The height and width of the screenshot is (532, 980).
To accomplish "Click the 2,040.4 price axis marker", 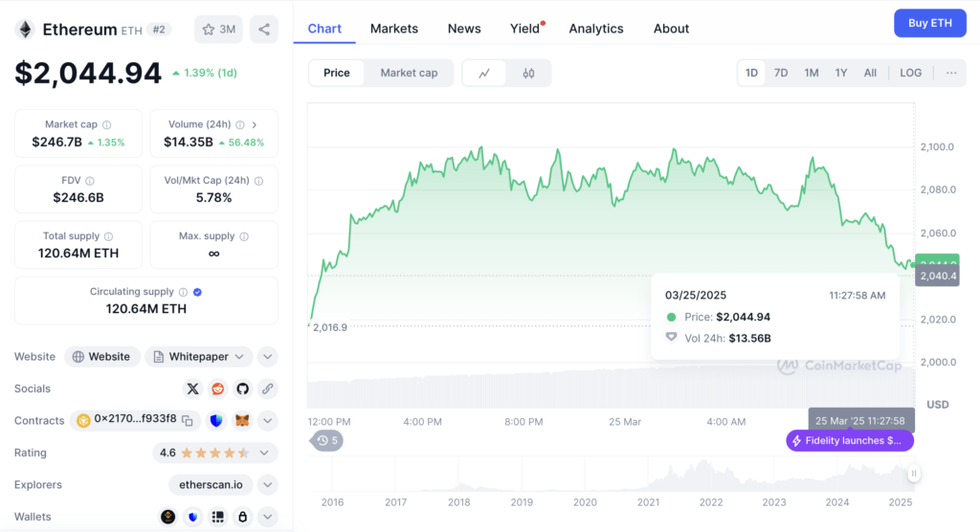I will click(938, 276).
